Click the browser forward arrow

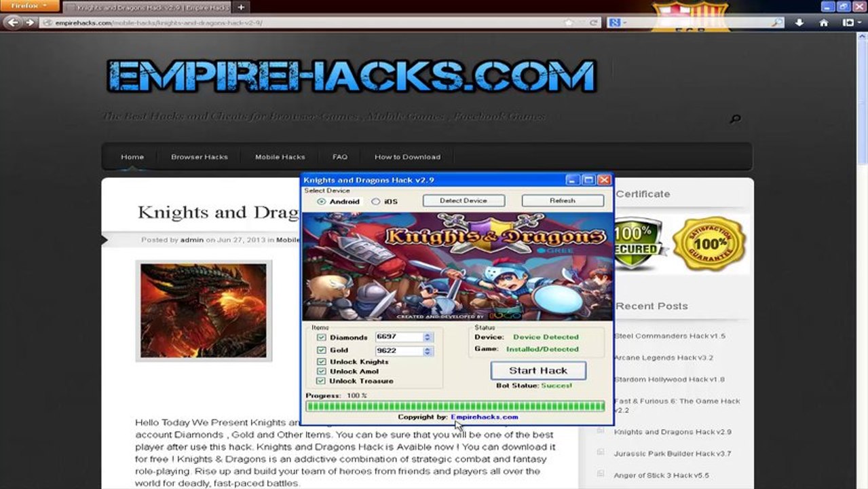pos(30,22)
